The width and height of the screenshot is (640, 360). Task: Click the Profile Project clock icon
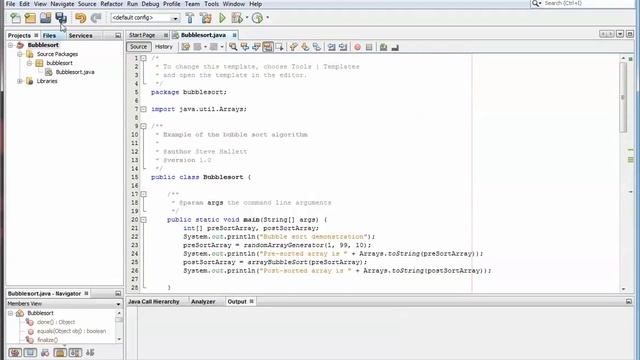point(257,18)
